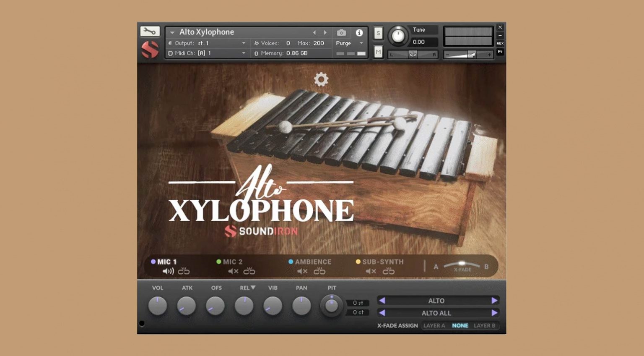644x356 pixels.
Task: Click the AUX icon on the right edge
Action: coord(500,43)
